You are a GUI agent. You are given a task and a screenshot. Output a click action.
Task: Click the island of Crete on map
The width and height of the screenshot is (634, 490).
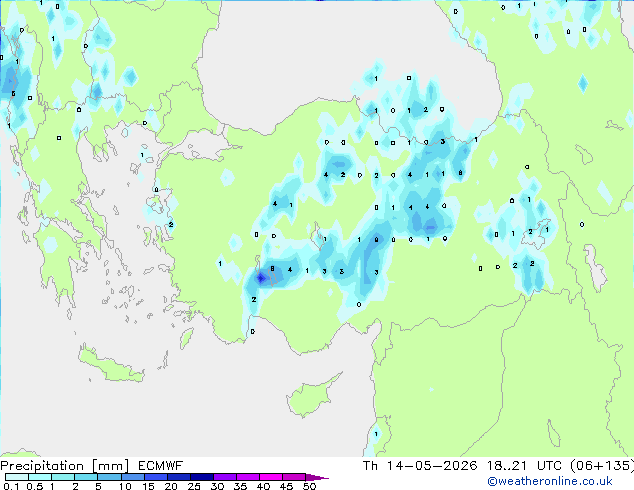click(x=111, y=365)
